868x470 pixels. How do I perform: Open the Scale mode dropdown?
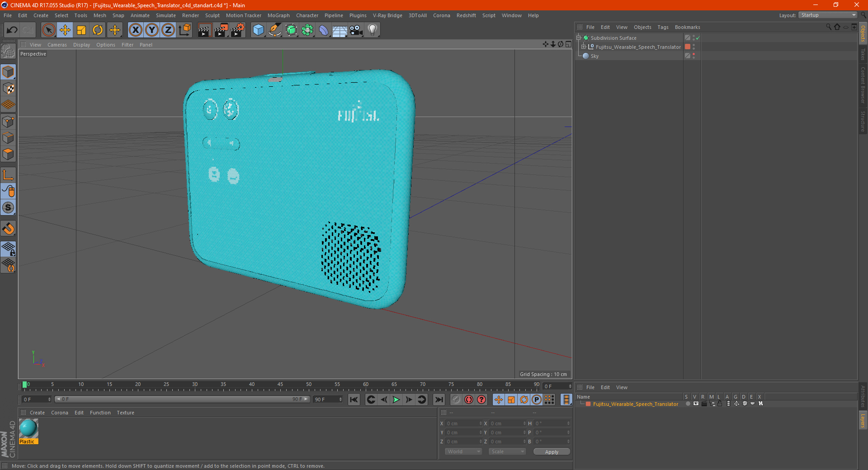point(507,451)
